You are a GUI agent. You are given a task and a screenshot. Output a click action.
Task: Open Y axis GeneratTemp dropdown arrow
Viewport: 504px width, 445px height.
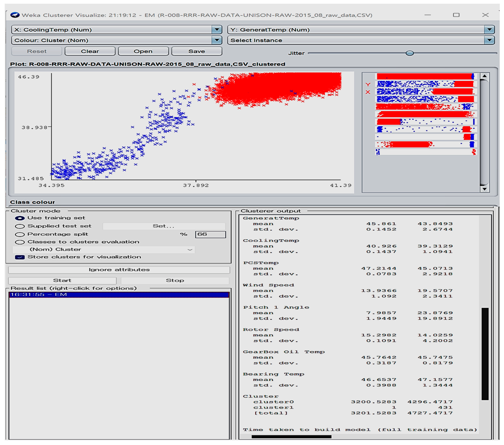tap(489, 30)
